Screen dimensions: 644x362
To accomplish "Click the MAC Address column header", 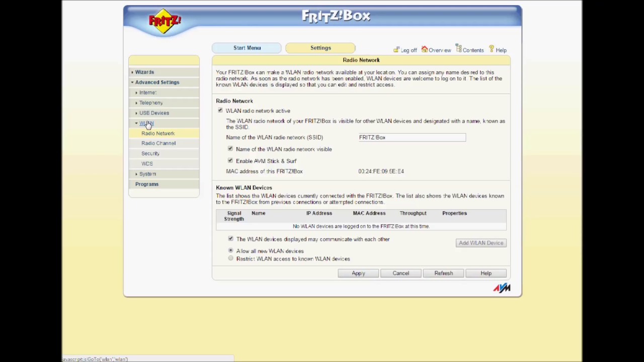I will [x=369, y=213].
